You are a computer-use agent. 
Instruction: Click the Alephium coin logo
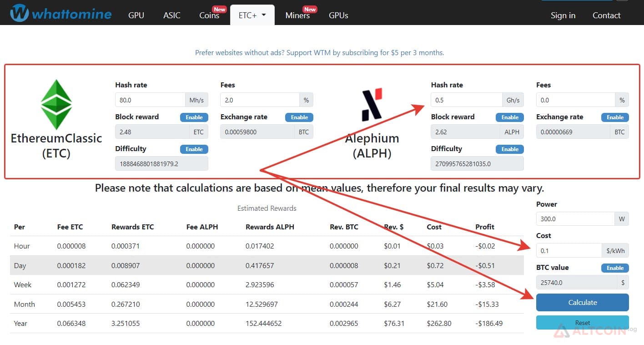pyautogui.click(x=372, y=105)
